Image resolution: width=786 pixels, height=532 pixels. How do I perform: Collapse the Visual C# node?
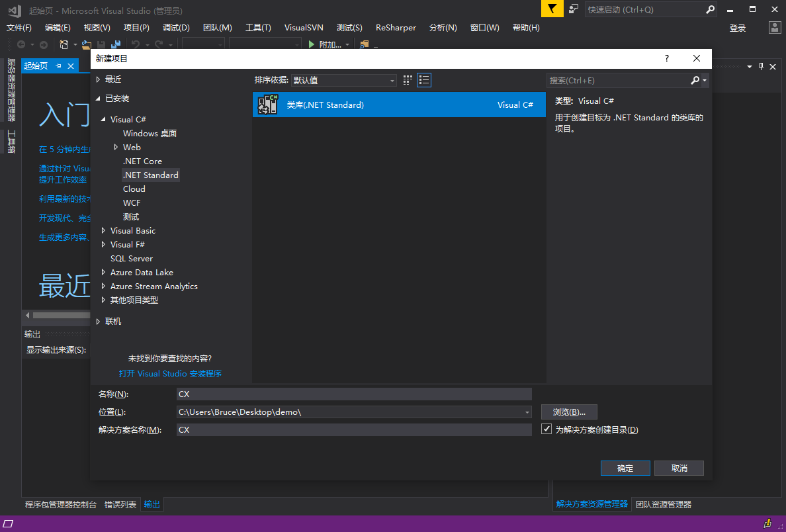click(x=103, y=119)
